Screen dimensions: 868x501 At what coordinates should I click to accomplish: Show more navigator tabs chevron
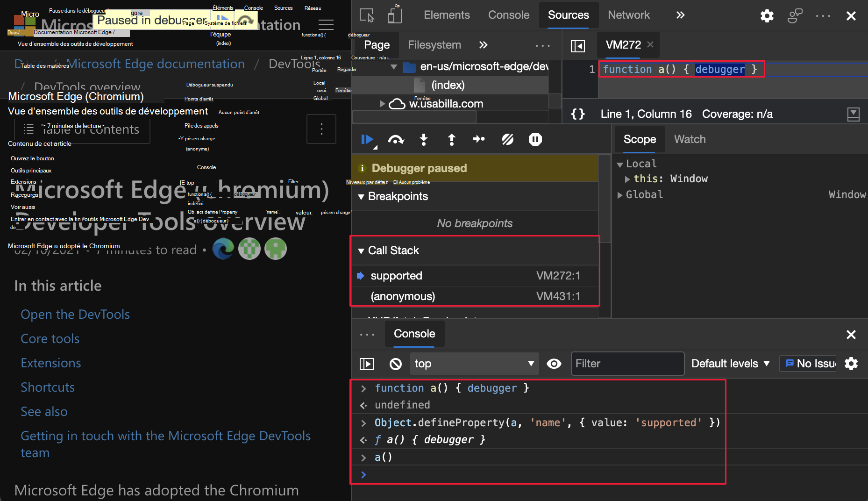click(483, 45)
